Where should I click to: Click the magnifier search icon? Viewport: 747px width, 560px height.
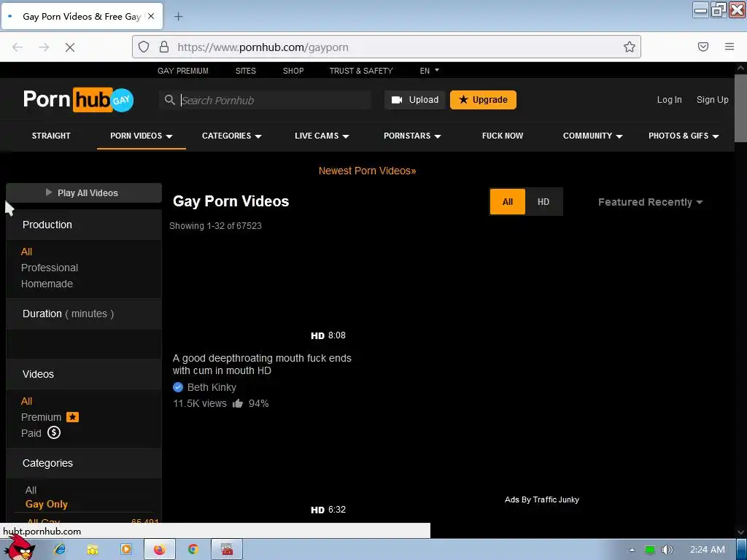pos(169,100)
